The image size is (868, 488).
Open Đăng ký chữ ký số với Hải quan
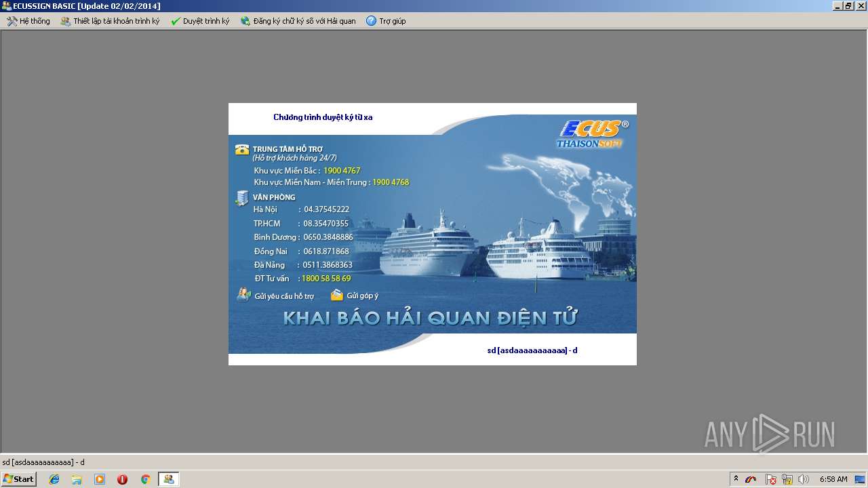click(298, 21)
